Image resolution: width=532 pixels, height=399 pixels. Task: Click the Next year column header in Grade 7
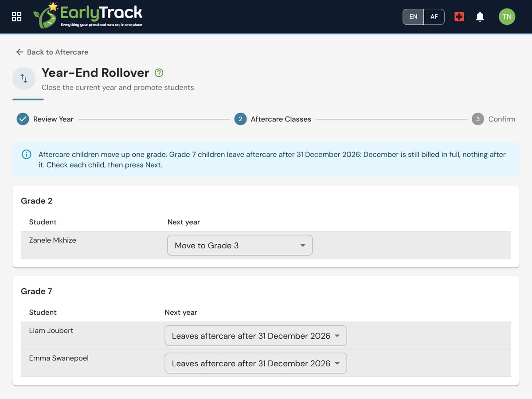coord(181,312)
